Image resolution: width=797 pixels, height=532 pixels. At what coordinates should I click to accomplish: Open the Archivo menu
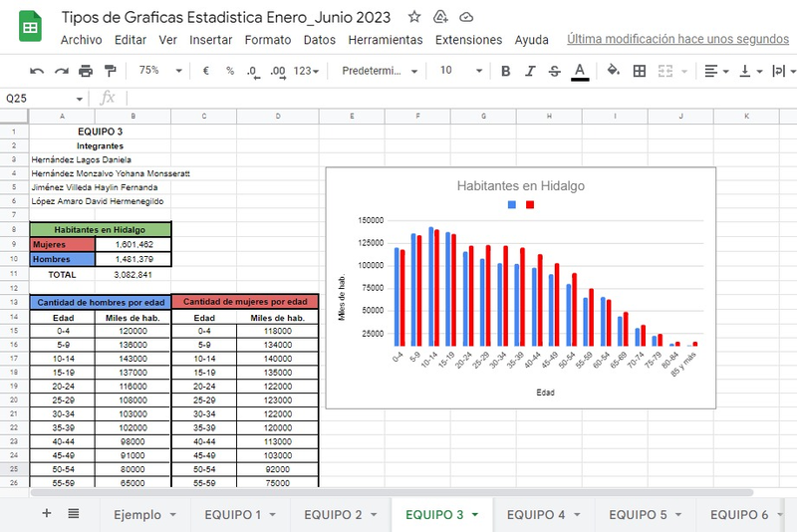click(x=82, y=40)
